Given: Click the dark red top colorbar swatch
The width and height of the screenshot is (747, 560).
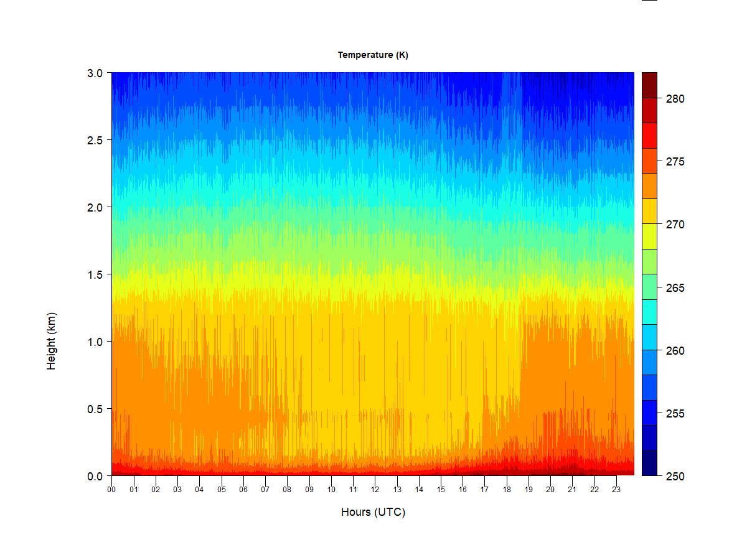Looking at the screenshot, I should click(x=649, y=85).
